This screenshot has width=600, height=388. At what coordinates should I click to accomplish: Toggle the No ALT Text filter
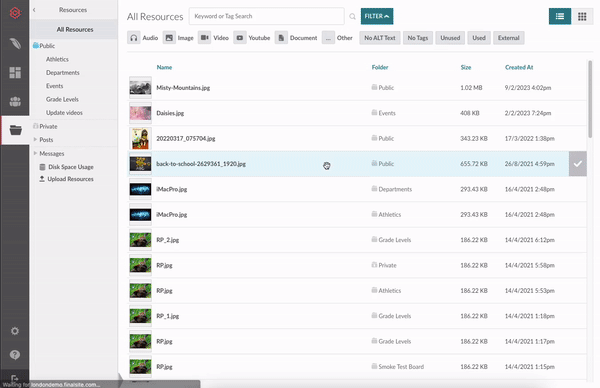tap(380, 38)
